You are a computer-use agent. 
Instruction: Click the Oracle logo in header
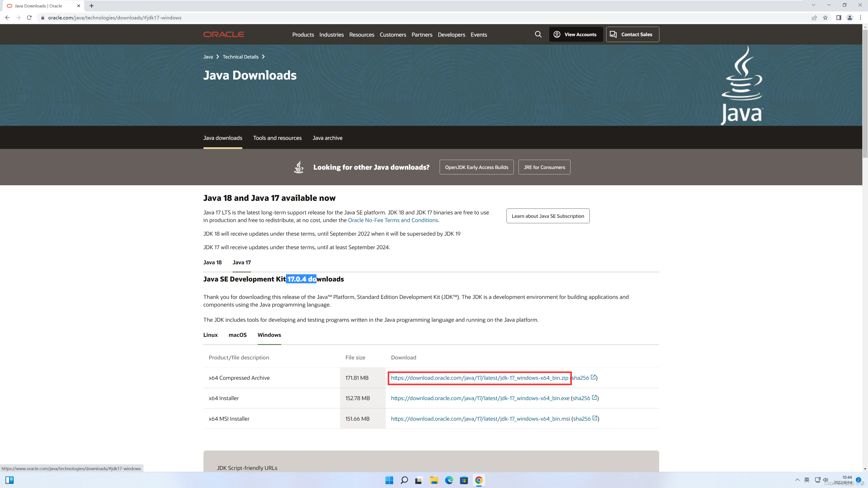click(x=223, y=34)
